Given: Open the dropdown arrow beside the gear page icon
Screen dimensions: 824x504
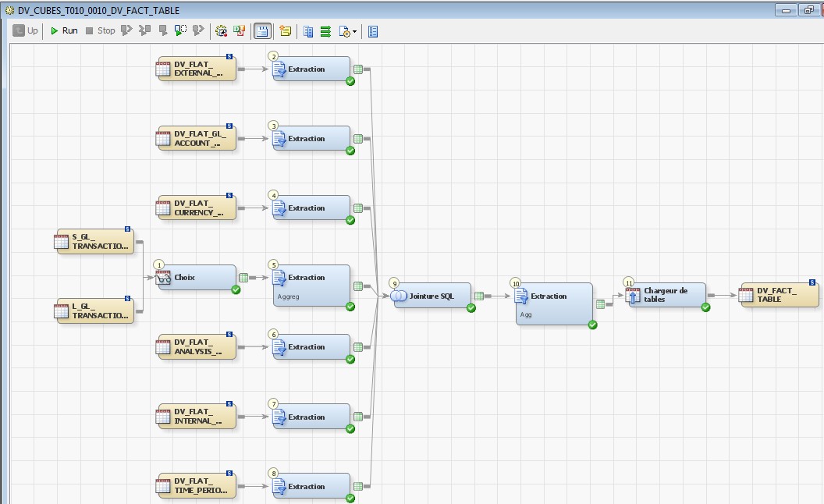Looking at the screenshot, I should [356, 32].
